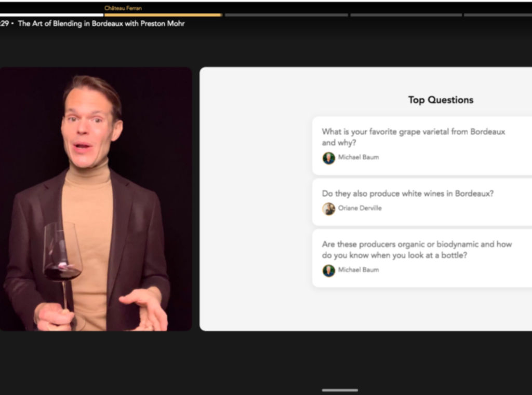Jump to the fourth gray progress segment
The width and height of the screenshot is (532, 395).
406,15
